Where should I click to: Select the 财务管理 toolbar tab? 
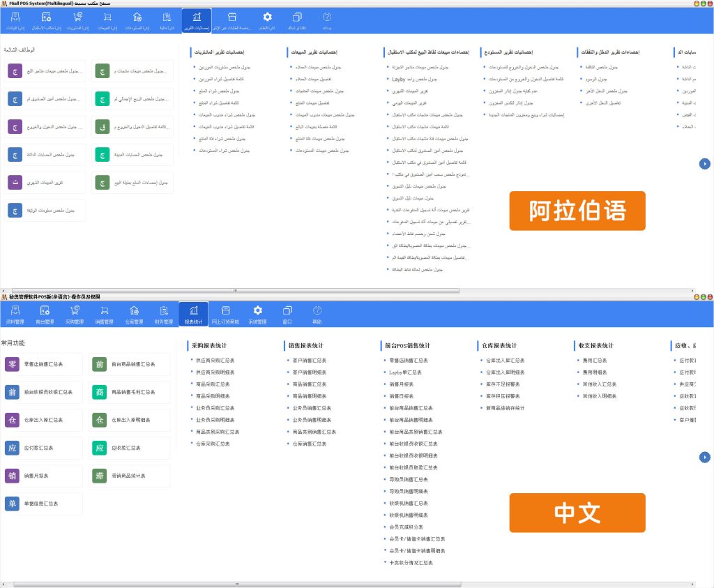point(164,315)
